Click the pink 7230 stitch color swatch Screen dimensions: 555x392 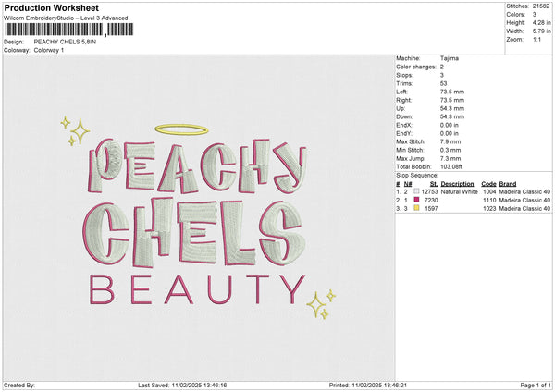tap(417, 200)
